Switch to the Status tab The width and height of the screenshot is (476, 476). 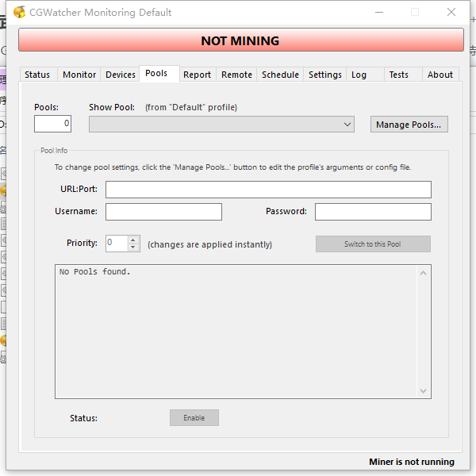pos(37,75)
